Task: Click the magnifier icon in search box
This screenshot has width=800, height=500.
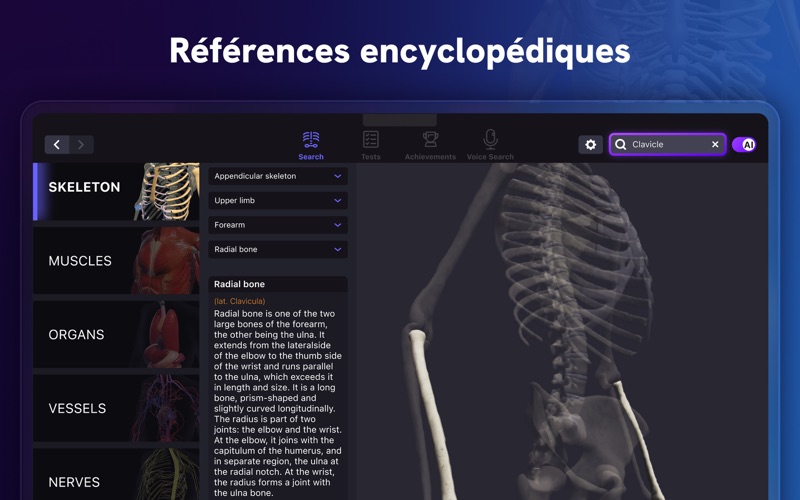Action: (x=620, y=144)
